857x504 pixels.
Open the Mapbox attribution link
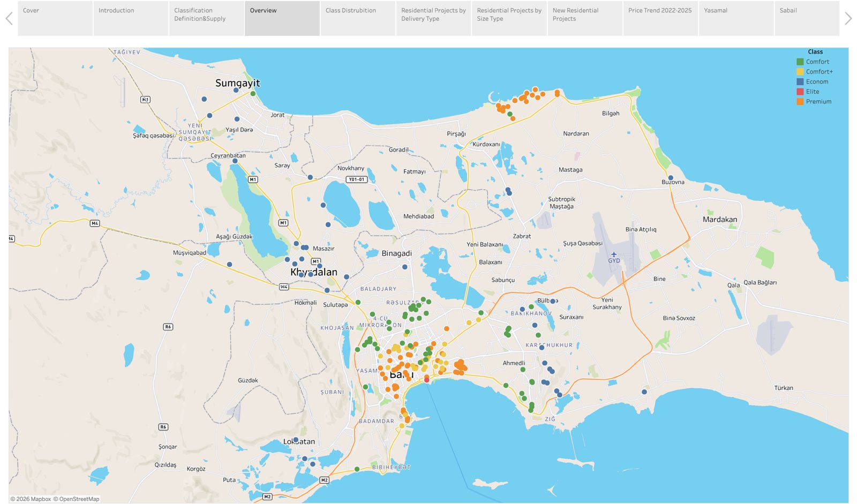click(31, 499)
